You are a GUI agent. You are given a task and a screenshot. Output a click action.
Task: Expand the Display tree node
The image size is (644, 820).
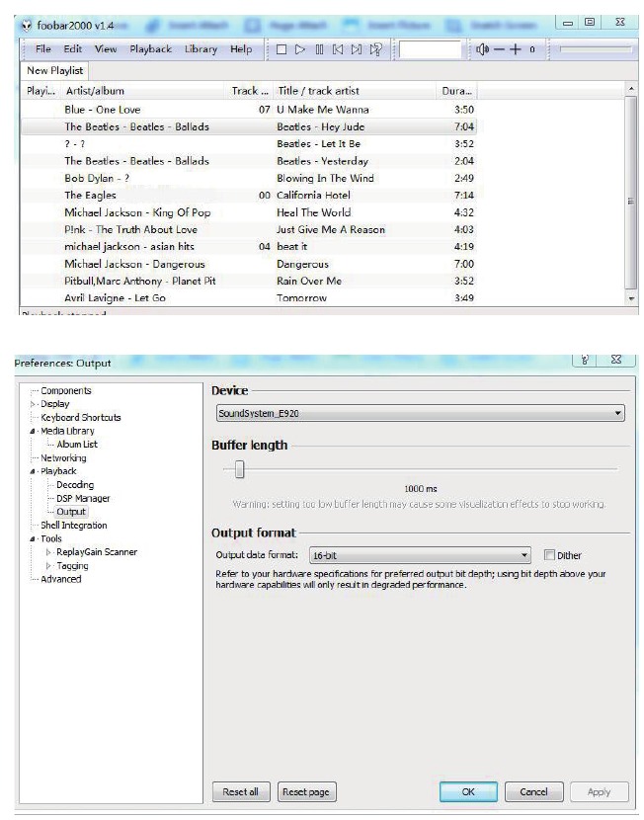click(33, 404)
